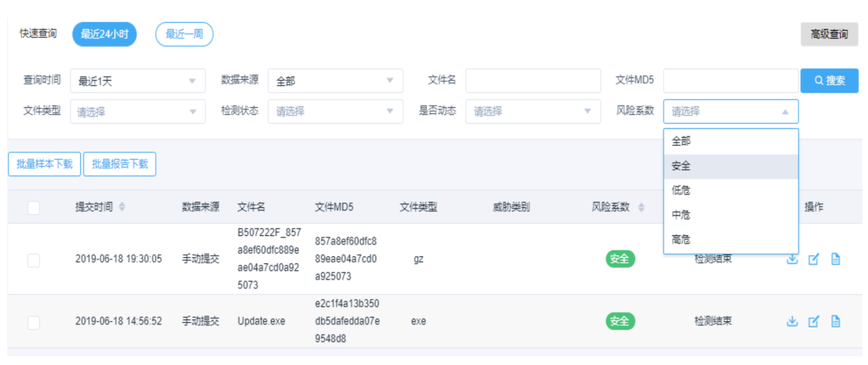Expand the 数据来源 dropdown
868x365 pixels.
335,81
